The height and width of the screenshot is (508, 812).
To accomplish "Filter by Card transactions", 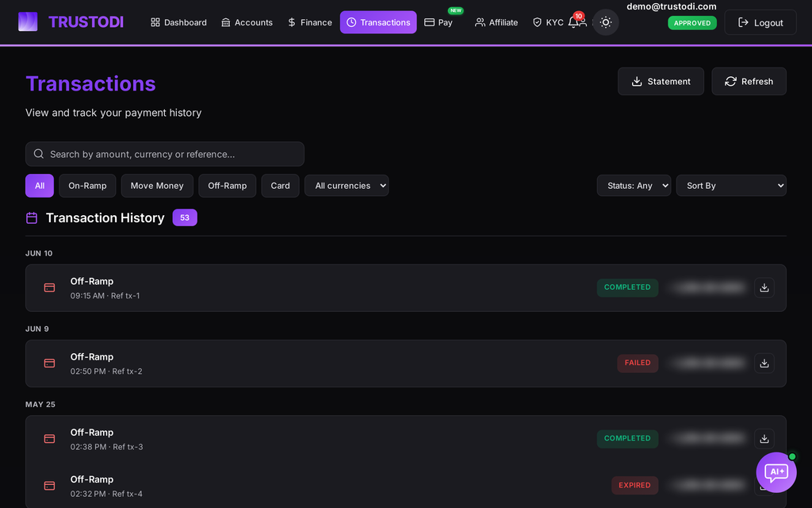I will click(x=280, y=186).
